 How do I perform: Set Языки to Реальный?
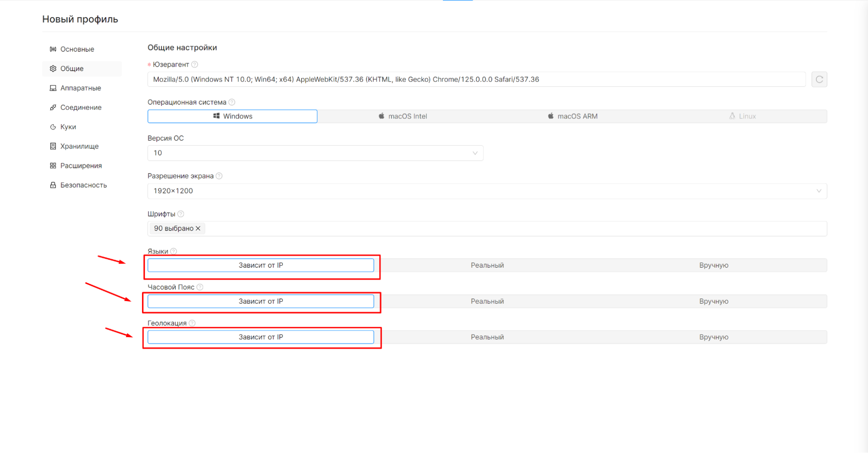[x=487, y=265]
